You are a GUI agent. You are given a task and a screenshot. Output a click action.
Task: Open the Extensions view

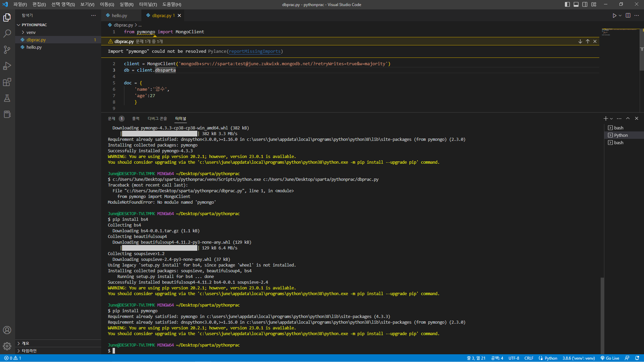pyautogui.click(x=7, y=82)
